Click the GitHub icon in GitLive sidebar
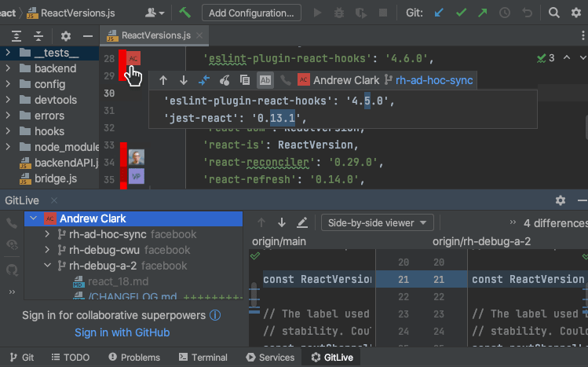 click(x=12, y=270)
